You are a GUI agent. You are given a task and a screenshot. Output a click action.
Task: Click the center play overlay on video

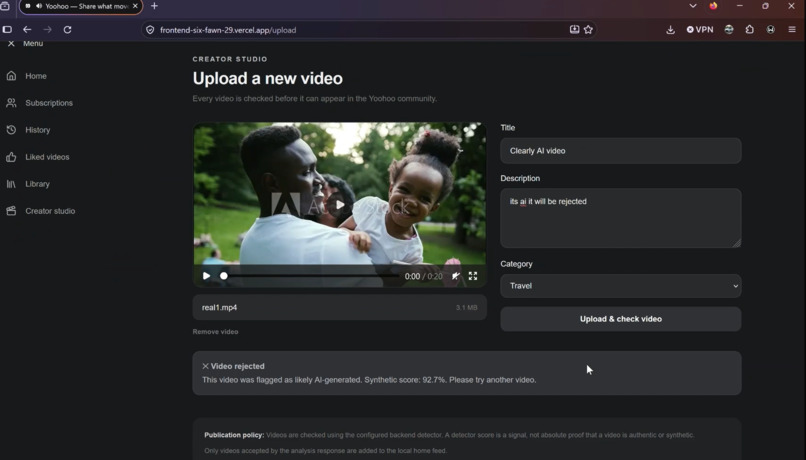pyautogui.click(x=339, y=205)
